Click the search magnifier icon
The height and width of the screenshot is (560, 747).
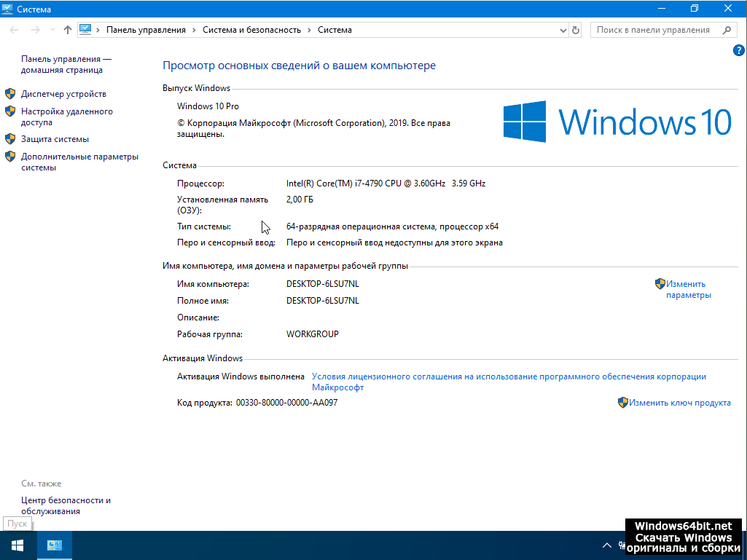coord(727,30)
